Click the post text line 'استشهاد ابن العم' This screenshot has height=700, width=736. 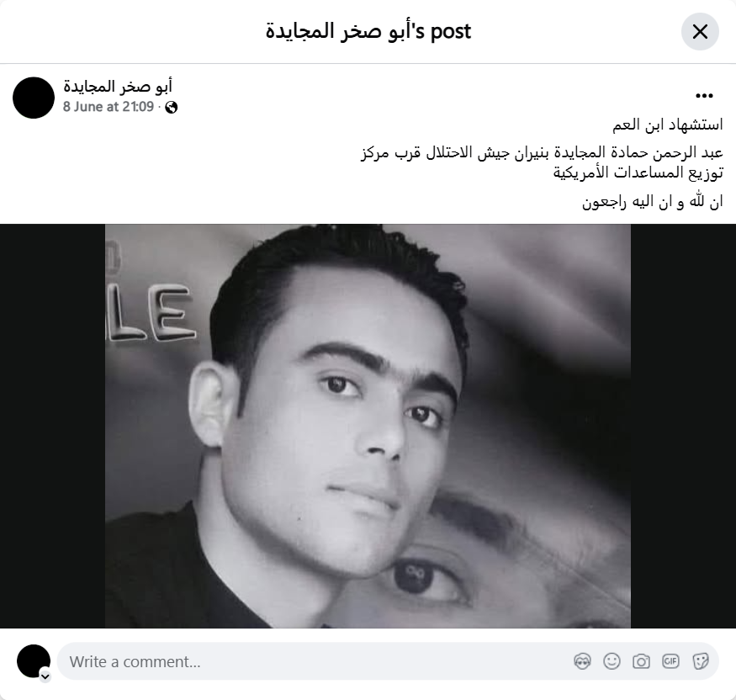(x=668, y=125)
